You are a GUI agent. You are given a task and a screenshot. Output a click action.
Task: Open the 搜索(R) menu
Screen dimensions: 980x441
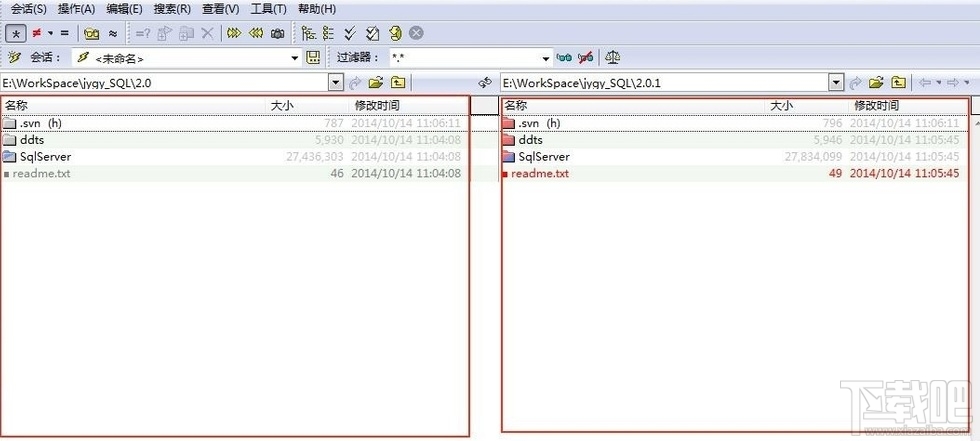pos(172,9)
